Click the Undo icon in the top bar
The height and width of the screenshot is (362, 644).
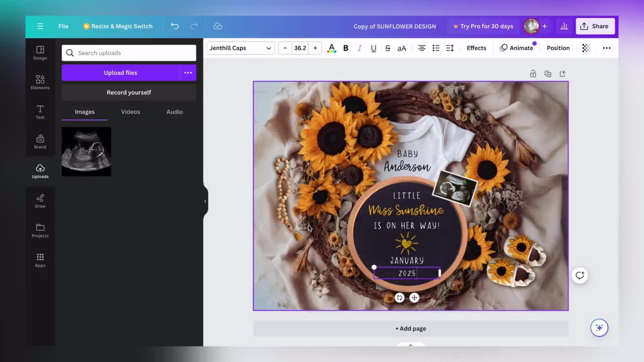point(175,26)
